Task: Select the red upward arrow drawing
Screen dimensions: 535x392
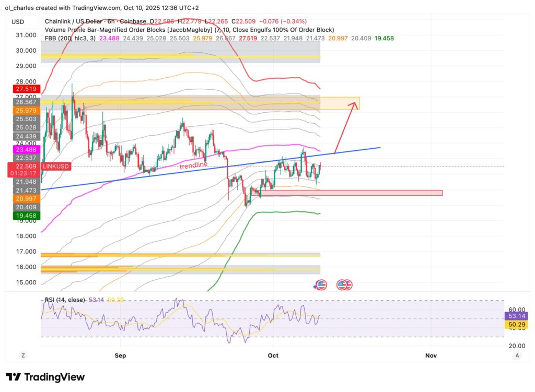Action: (345, 128)
